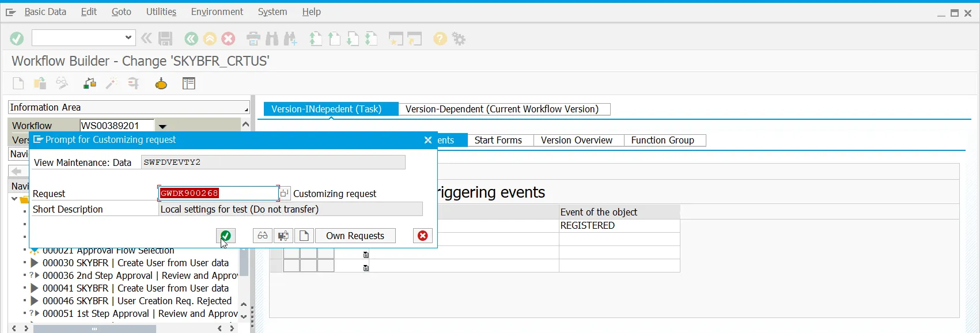The width and height of the screenshot is (980, 333).
Task: Open Customize Local Layout gear icon
Action: coord(459,39)
